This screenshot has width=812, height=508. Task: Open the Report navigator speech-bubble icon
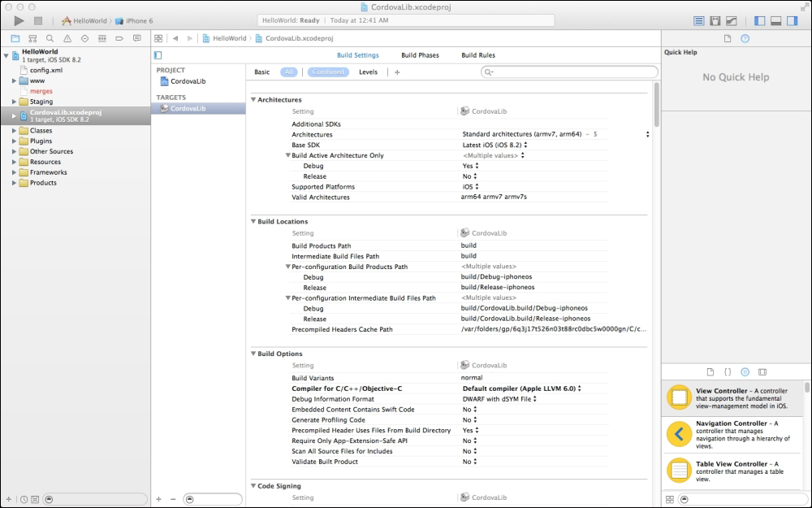click(x=136, y=38)
